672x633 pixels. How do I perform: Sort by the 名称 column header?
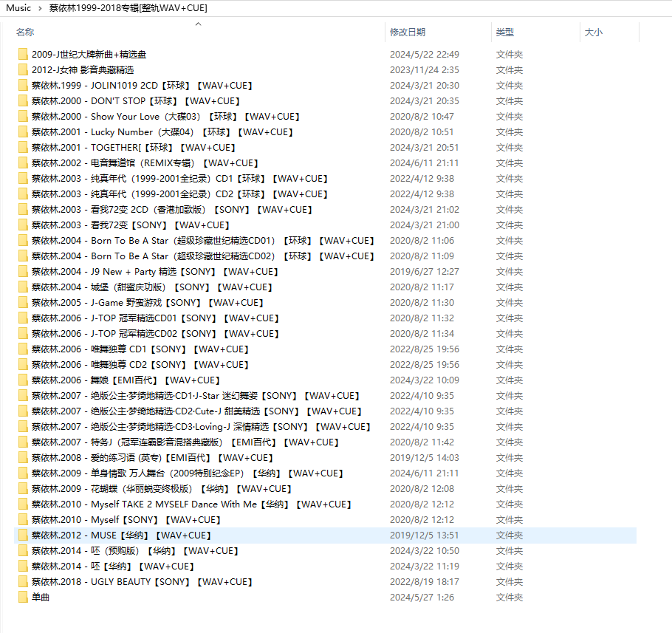pyautogui.click(x=25, y=32)
